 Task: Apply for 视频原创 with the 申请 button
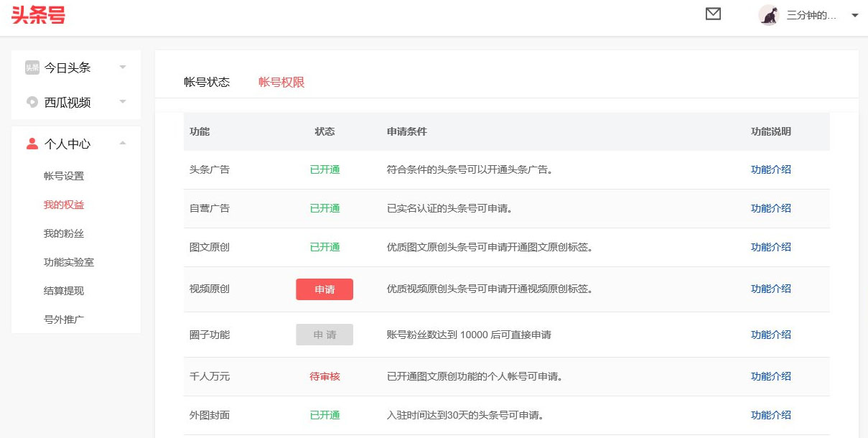[325, 289]
